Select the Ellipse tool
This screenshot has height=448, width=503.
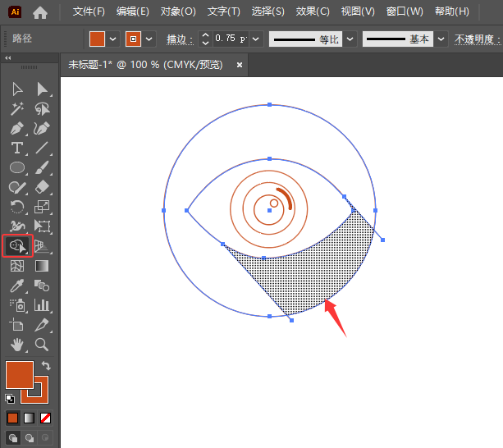[x=17, y=167]
